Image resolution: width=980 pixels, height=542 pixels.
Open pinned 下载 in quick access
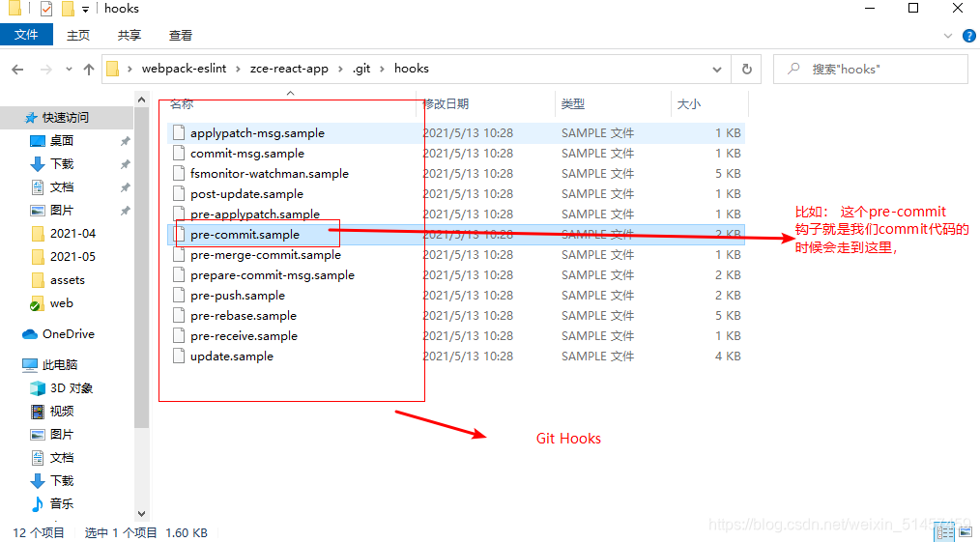point(61,163)
